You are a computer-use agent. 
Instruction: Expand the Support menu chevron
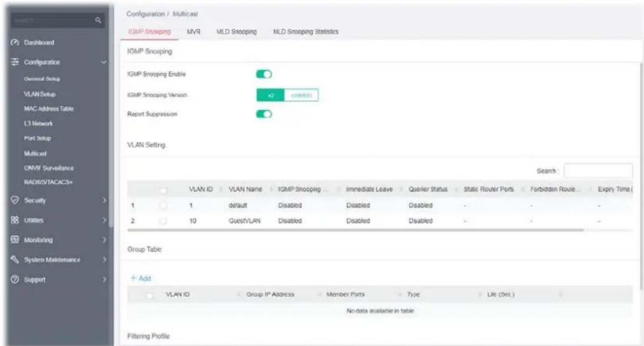click(104, 279)
